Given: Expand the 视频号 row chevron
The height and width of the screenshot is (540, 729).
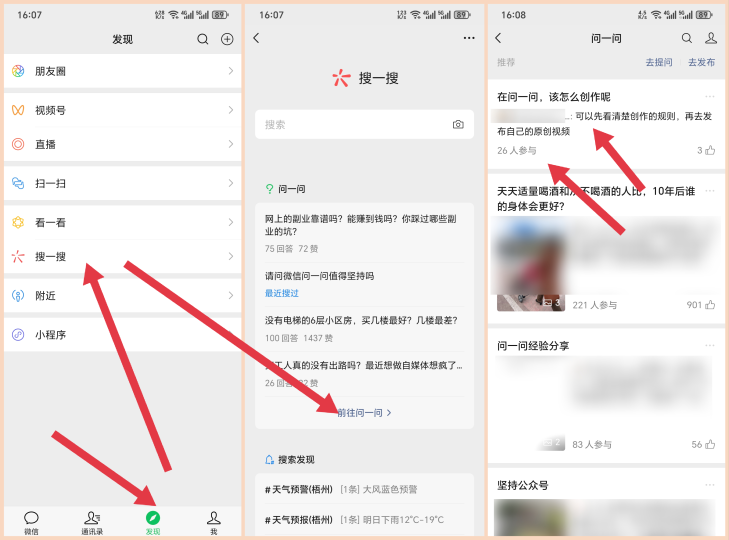Looking at the screenshot, I should (x=231, y=110).
